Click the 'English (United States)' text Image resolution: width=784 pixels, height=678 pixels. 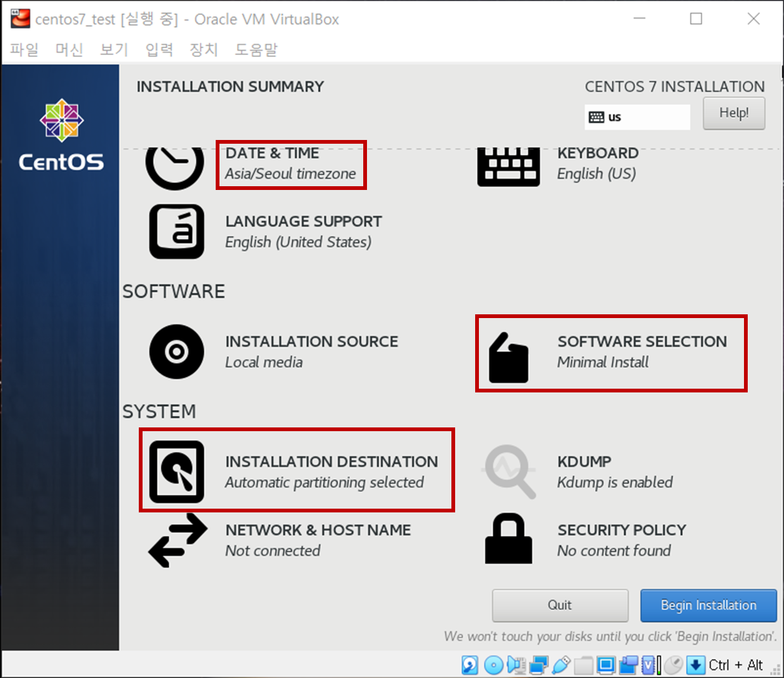(298, 242)
